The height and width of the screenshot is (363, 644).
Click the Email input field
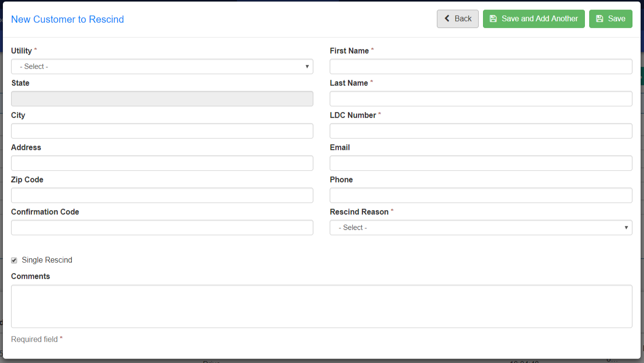(x=481, y=163)
